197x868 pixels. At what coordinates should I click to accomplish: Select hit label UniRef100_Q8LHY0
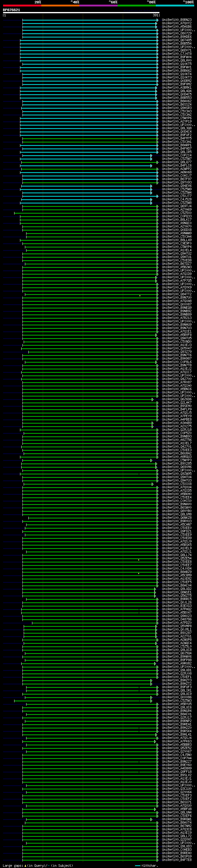click(x=177, y=60)
